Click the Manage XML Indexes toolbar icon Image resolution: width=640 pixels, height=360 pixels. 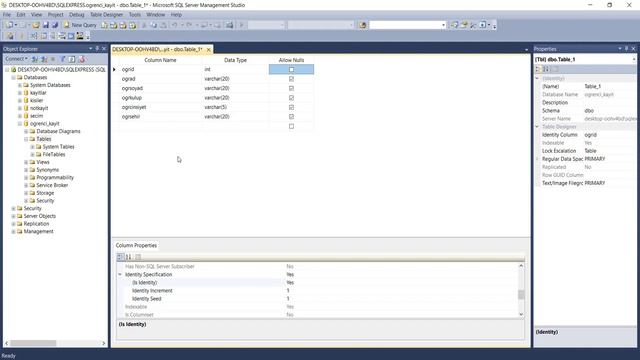coord(62,36)
